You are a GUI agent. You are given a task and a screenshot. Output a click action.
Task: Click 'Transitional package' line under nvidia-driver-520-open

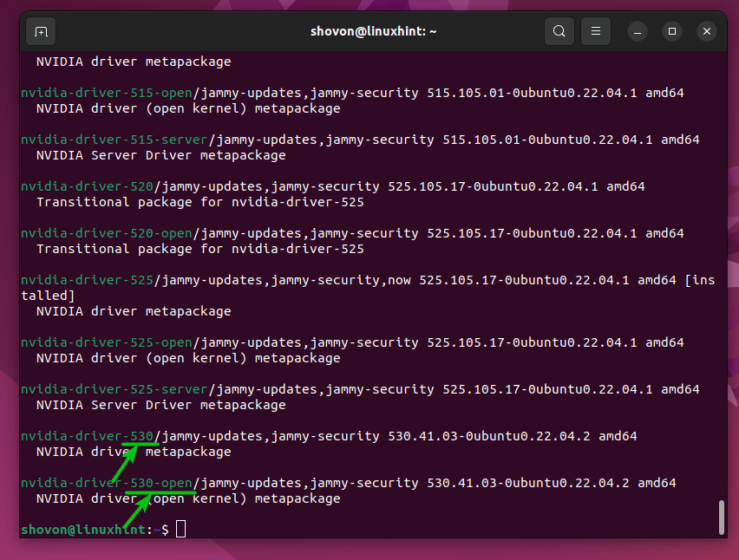pyautogui.click(x=200, y=249)
